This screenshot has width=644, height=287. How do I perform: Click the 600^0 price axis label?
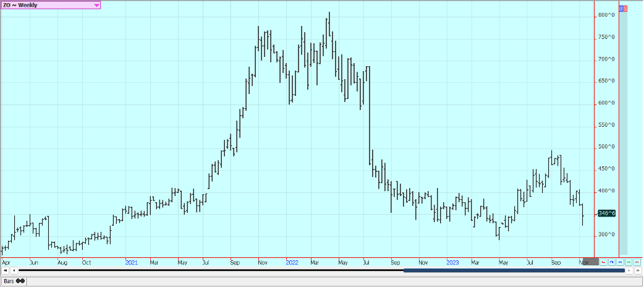606,103
